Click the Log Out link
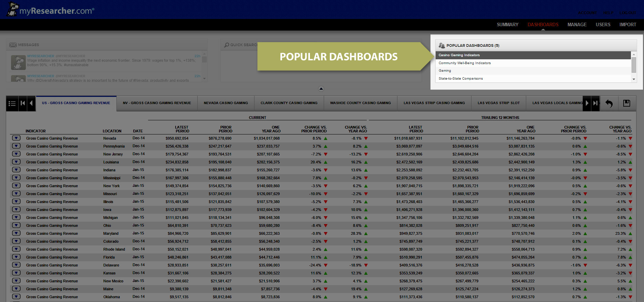 [x=628, y=13]
